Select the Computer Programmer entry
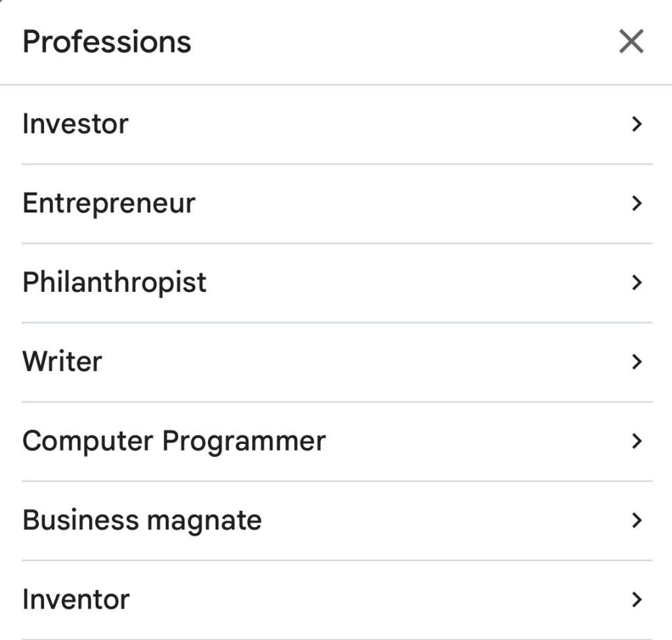 coord(174,441)
